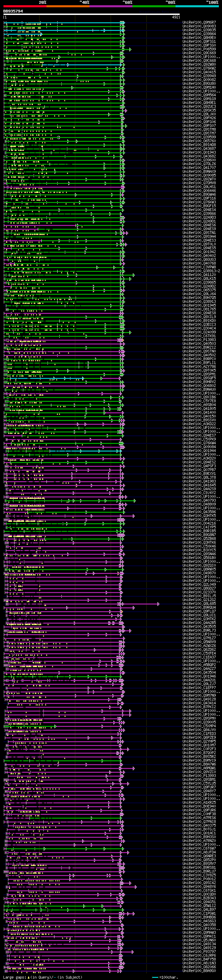Select hit label UniRef100_C1EA37
The height and width of the screenshot is (980, 222).
point(199,657)
